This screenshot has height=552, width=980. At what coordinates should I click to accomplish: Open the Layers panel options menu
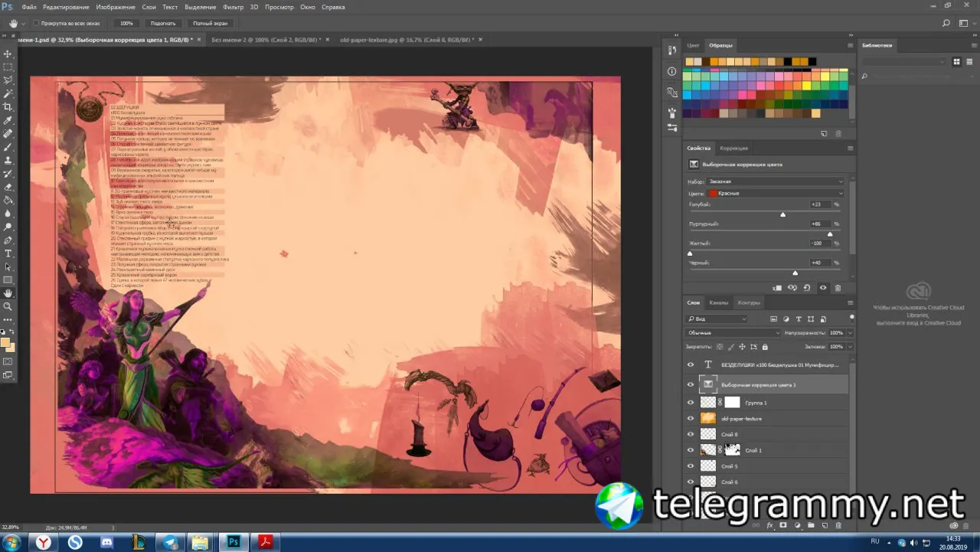point(850,302)
